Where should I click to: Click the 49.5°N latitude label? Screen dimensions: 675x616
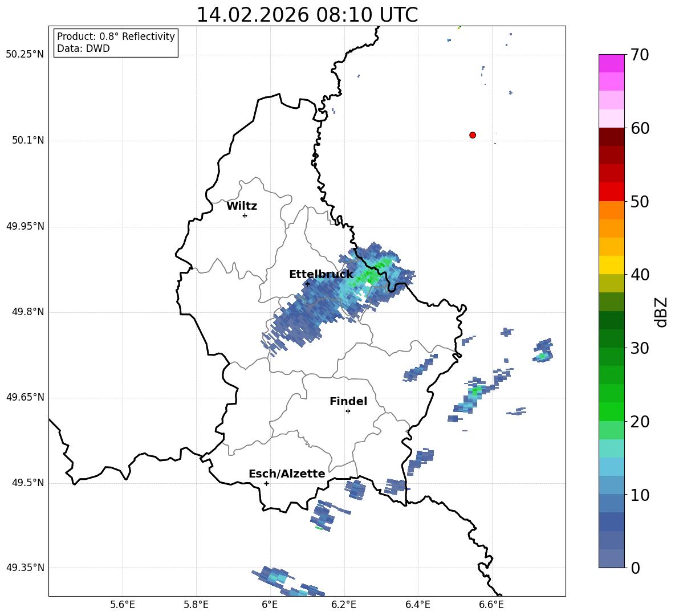click(x=28, y=483)
